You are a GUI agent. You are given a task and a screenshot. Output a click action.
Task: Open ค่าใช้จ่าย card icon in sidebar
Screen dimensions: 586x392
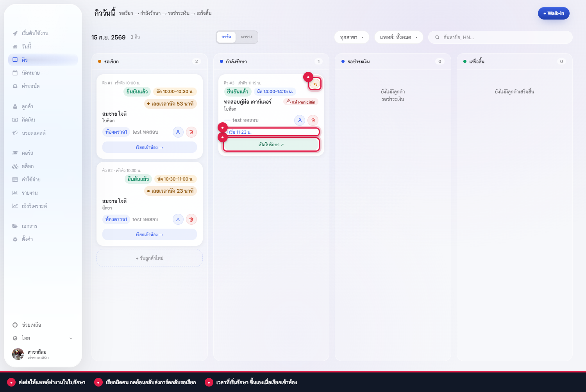point(15,179)
